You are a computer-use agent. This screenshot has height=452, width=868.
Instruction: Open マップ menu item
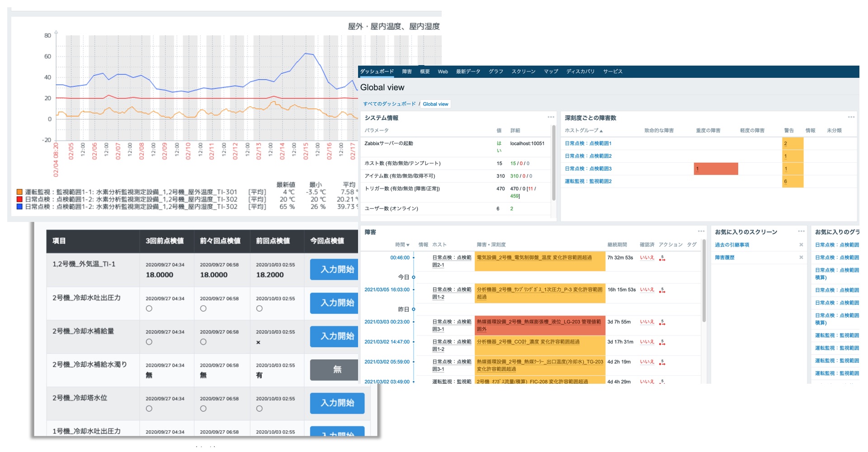tap(551, 71)
